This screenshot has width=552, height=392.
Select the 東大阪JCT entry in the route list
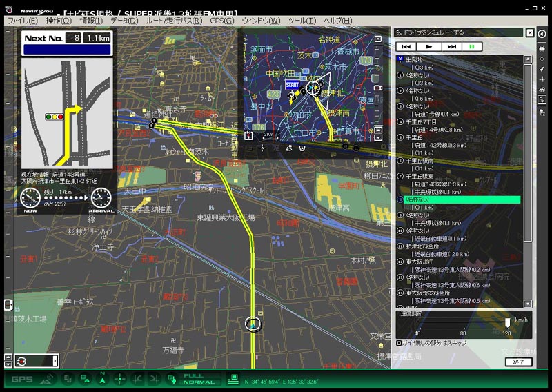420,262
